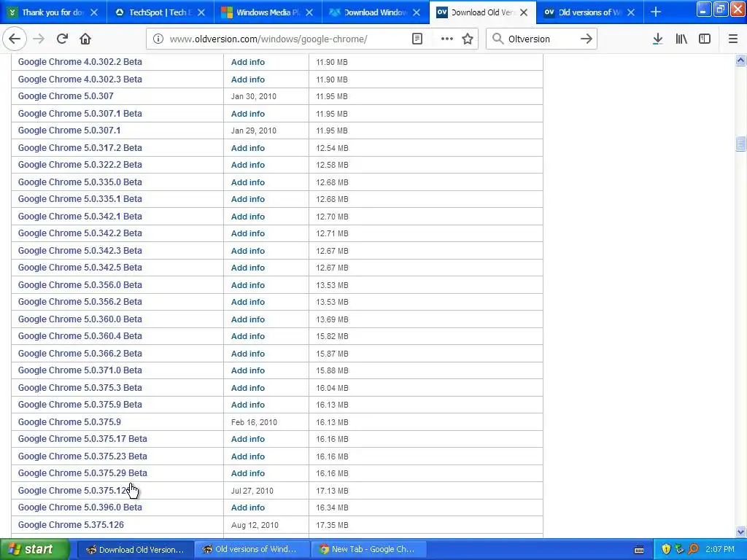Open Google Chrome 5.0.342.5 Beta link
The image size is (747, 560).
tap(80, 268)
